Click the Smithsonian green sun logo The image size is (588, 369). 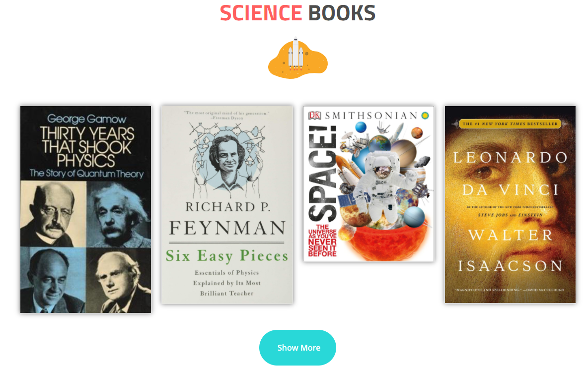(425, 116)
